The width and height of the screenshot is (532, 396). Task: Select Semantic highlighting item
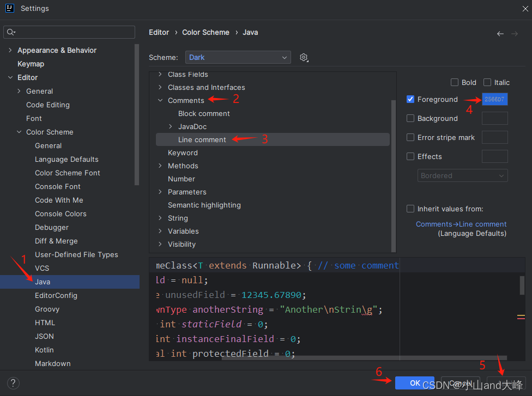pyautogui.click(x=204, y=205)
